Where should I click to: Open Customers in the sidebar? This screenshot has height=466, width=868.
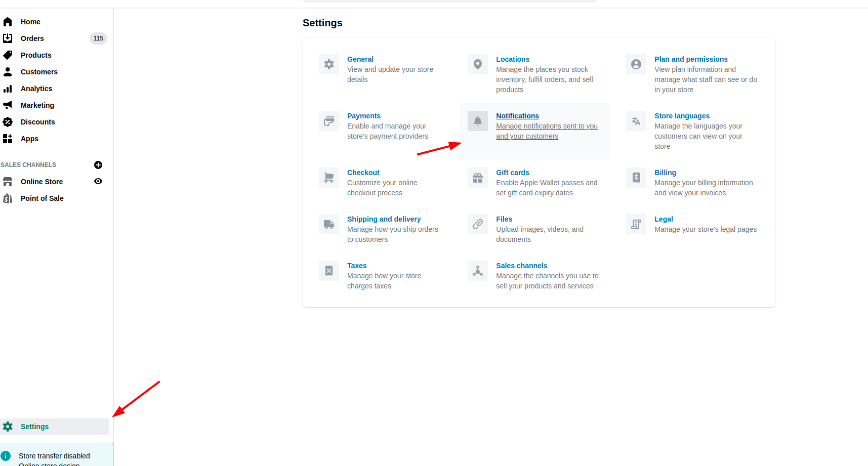tap(39, 72)
